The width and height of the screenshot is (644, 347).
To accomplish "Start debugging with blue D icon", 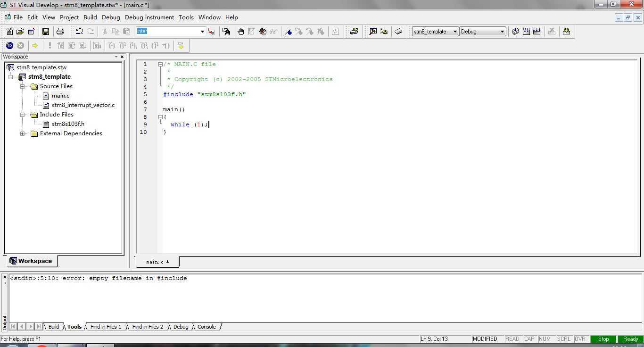I will (x=9, y=46).
